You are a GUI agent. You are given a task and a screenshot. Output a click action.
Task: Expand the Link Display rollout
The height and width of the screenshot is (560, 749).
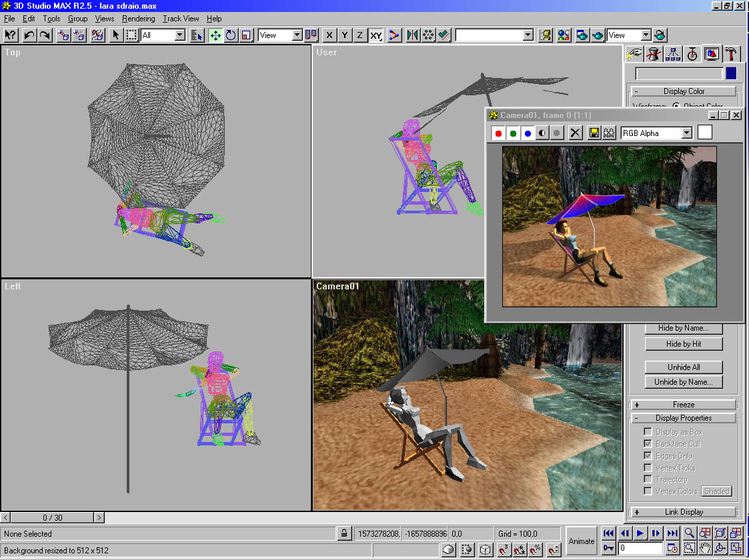point(684,512)
